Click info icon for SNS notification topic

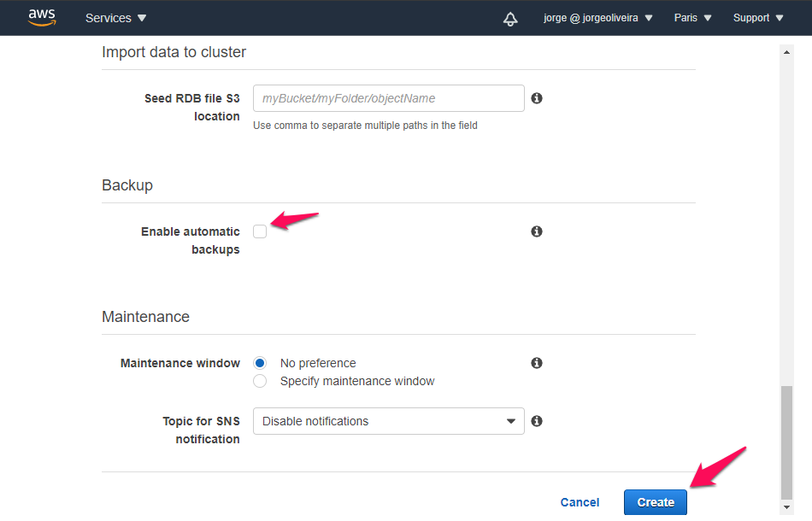[537, 421]
